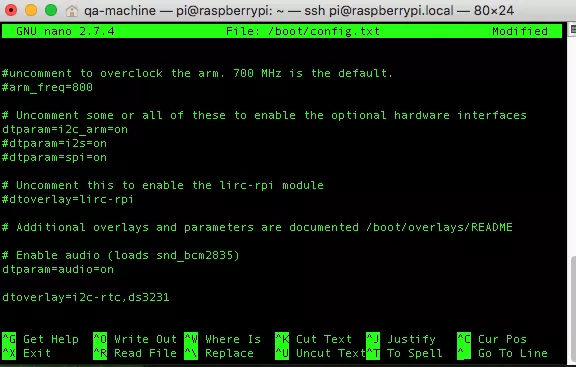Click the comment mentioning /boot/overlays/README
576x367 pixels.
(257, 227)
